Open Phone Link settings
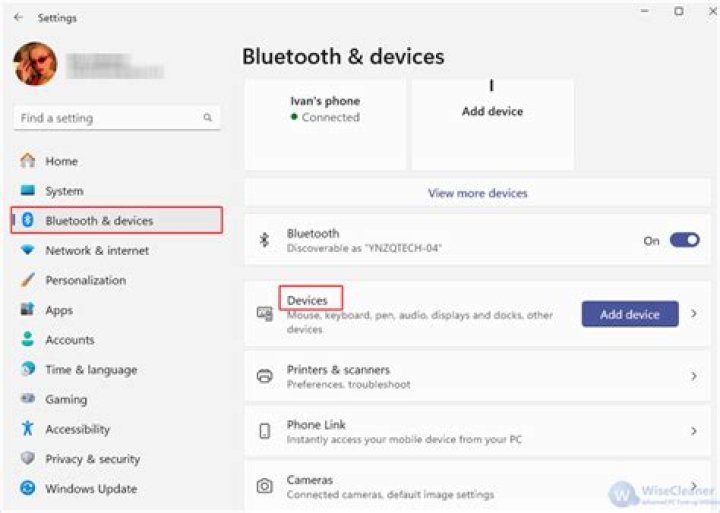 tap(478, 431)
